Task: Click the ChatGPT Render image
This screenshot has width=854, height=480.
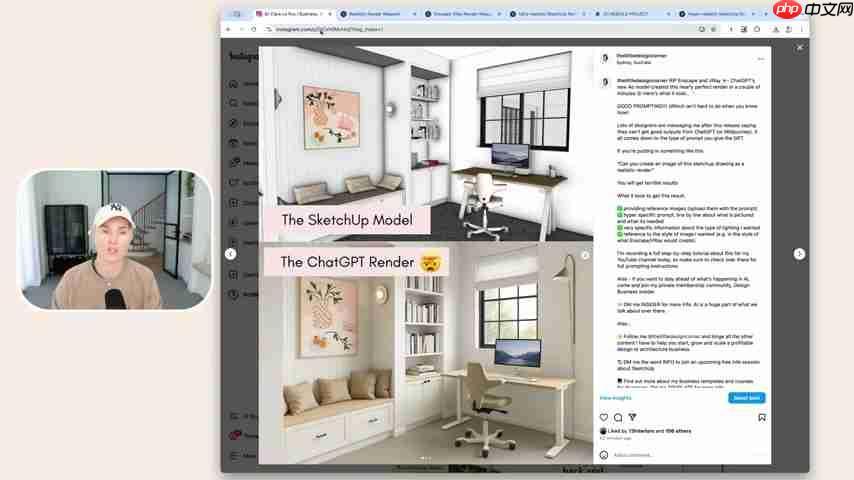Action: pyautogui.click(x=425, y=354)
